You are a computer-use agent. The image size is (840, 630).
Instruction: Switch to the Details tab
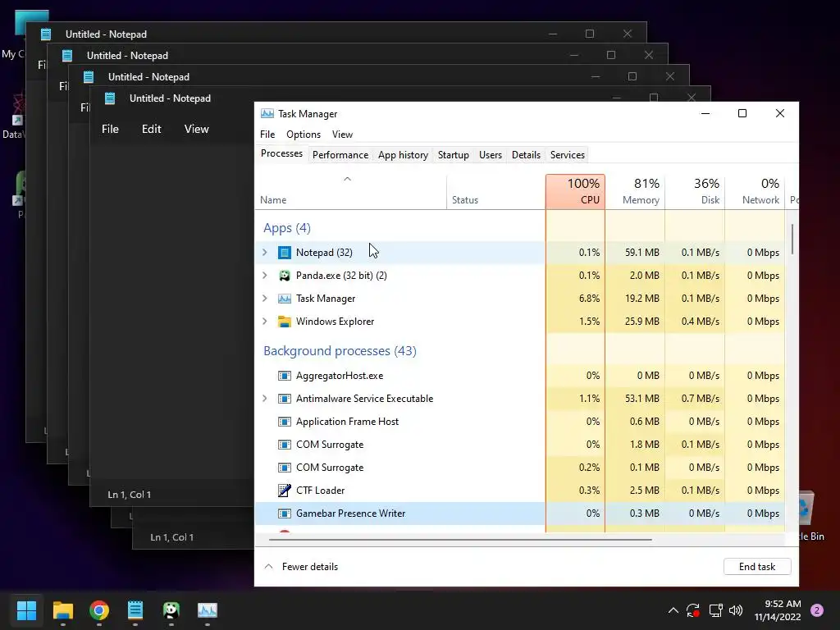tap(526, 155)
